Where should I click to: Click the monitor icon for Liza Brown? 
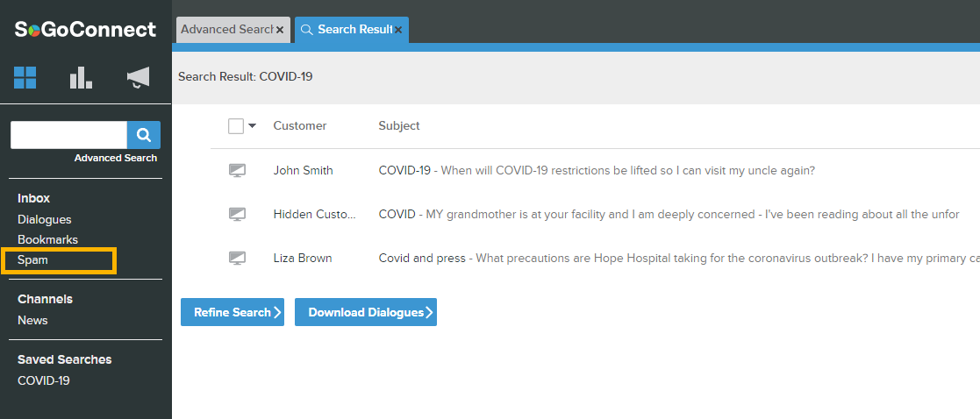click(237, 258)
